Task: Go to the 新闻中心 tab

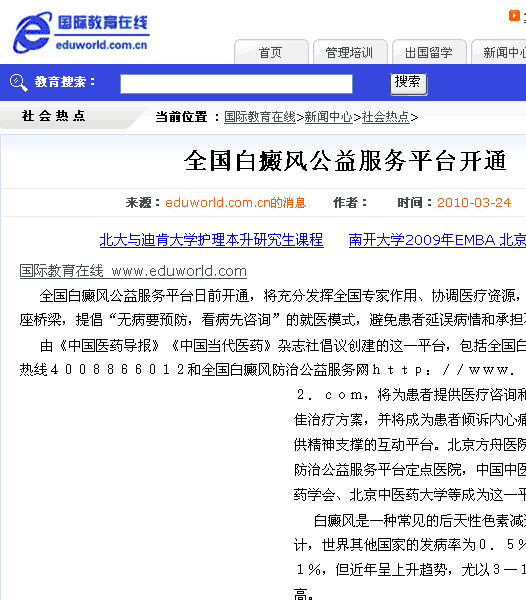Action: (x=499, y=52)
